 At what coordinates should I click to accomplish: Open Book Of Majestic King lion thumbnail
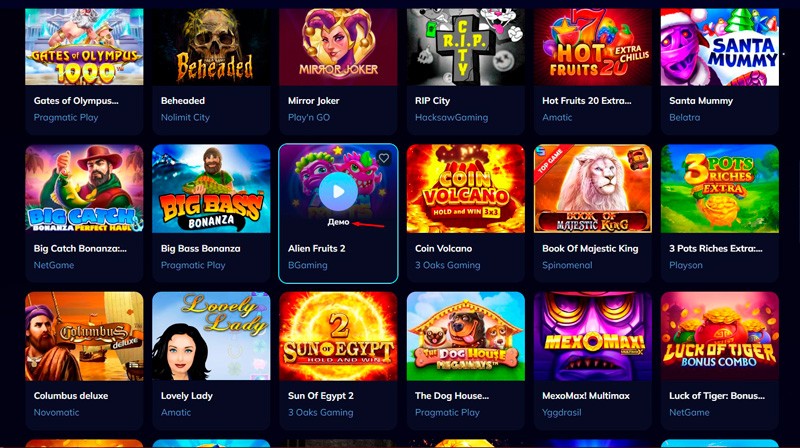click(593, 189)
